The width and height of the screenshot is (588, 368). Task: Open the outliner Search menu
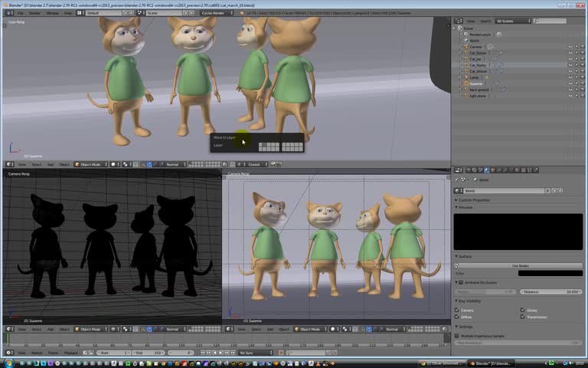485,21
